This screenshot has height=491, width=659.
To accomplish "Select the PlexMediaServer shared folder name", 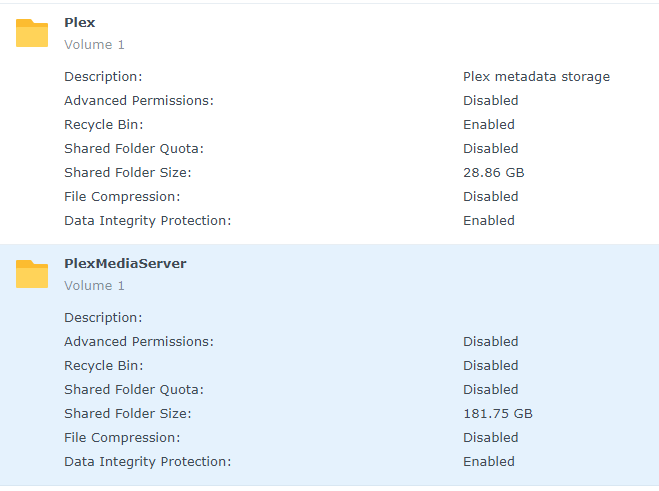I will (x=125, y=263).
